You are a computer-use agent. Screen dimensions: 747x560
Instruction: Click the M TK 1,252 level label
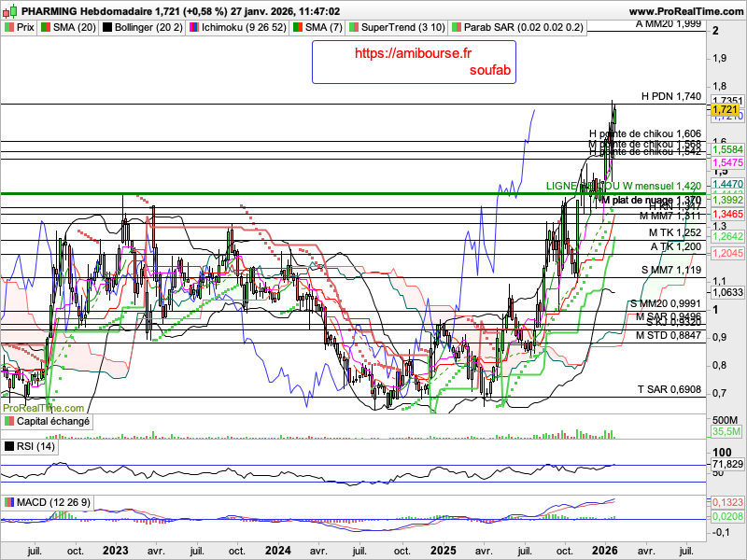pos(675,232)
